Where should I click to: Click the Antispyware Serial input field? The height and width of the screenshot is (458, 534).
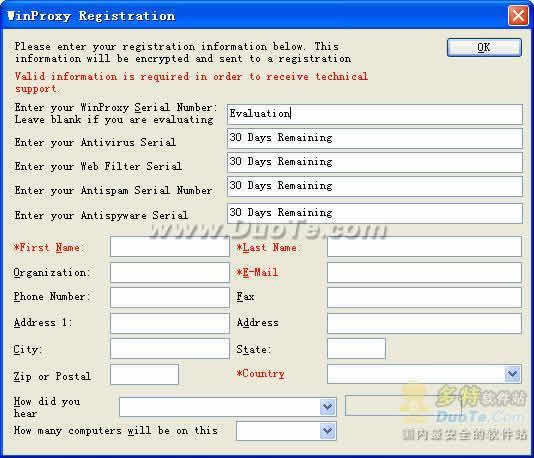coord(375,213)
